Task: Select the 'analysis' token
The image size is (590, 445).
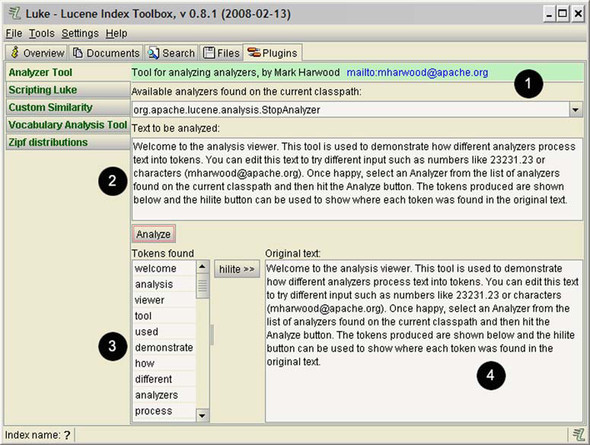Action: pos(165,284)
